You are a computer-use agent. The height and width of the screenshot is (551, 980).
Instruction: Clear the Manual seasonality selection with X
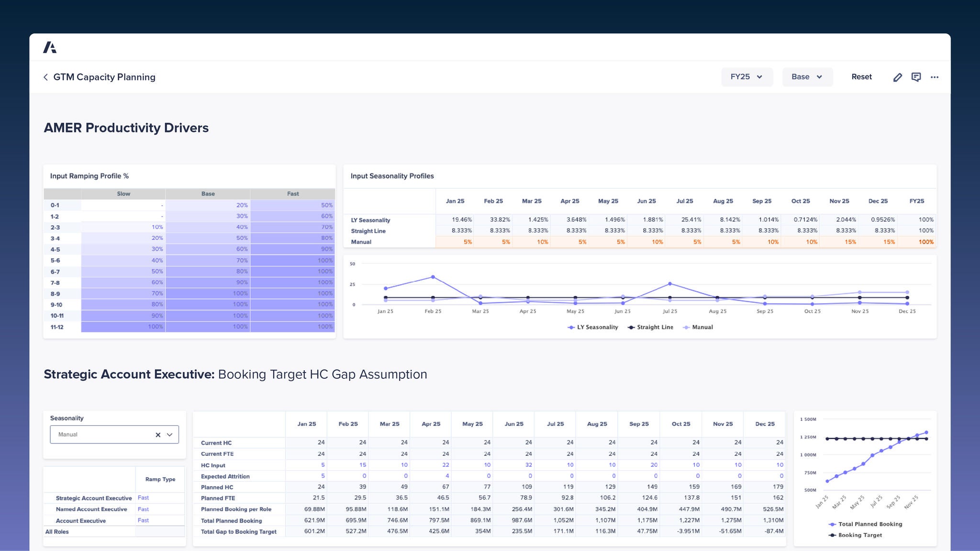tap(158, 435)
